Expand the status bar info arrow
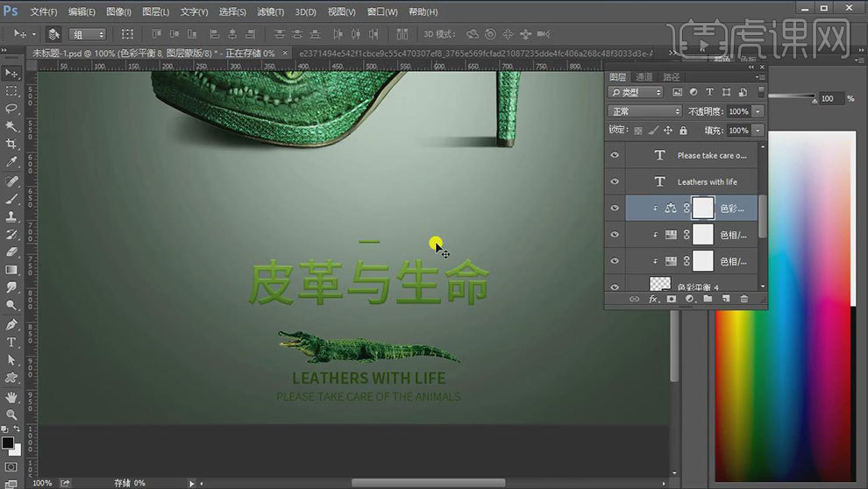The height and width of the screenshot is (489, 868). 191,483
